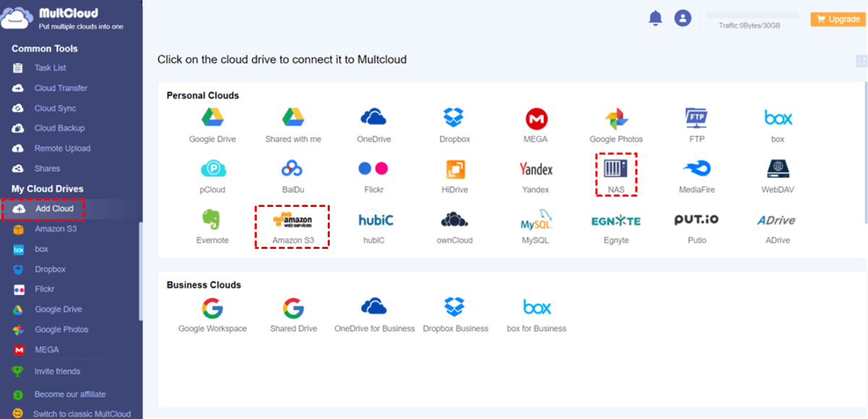868x419 pixels.
Task: Add HiDrive cloud
Action: point(455,176)
